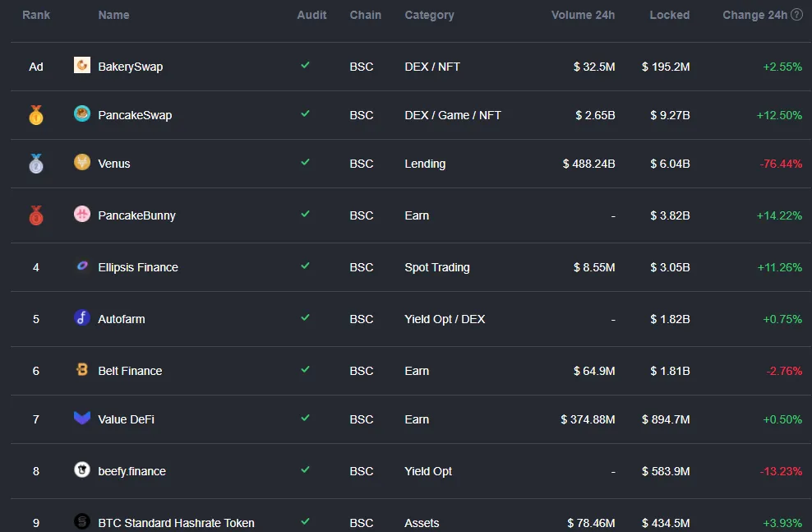The width and height of the screenshot is (812, 532).
Task: Click the Autofarm logo icon
Action: [x=82, y=317]
